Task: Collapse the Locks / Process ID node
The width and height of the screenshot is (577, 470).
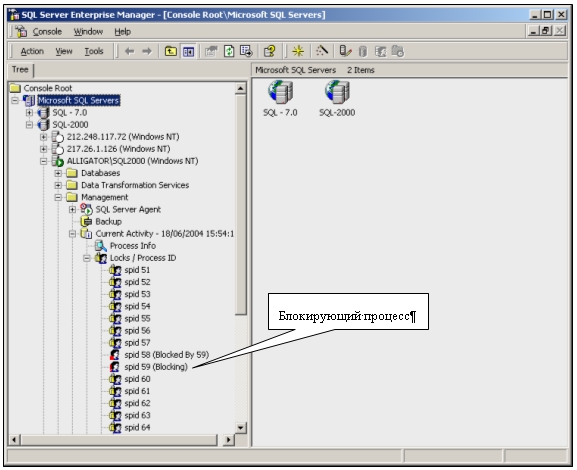Action: 86,258
